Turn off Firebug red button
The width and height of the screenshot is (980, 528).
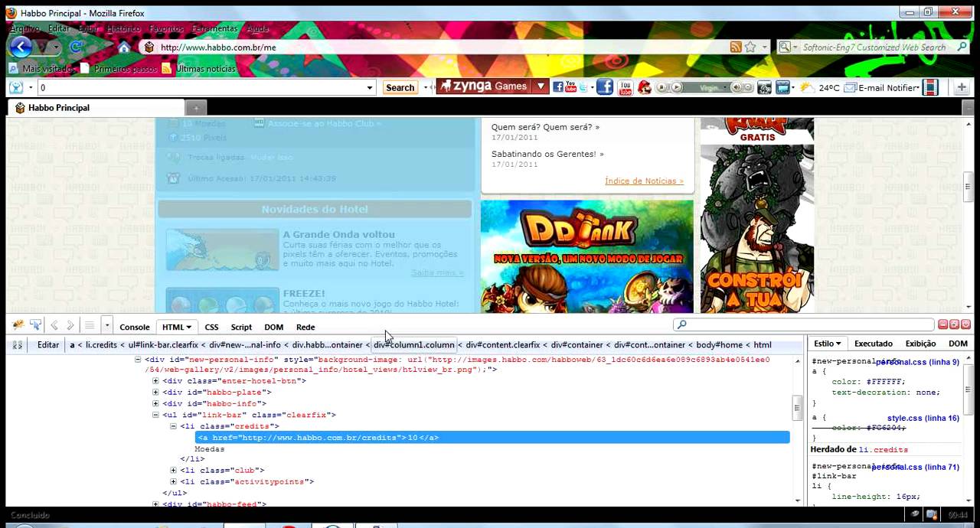click(965, 324)
